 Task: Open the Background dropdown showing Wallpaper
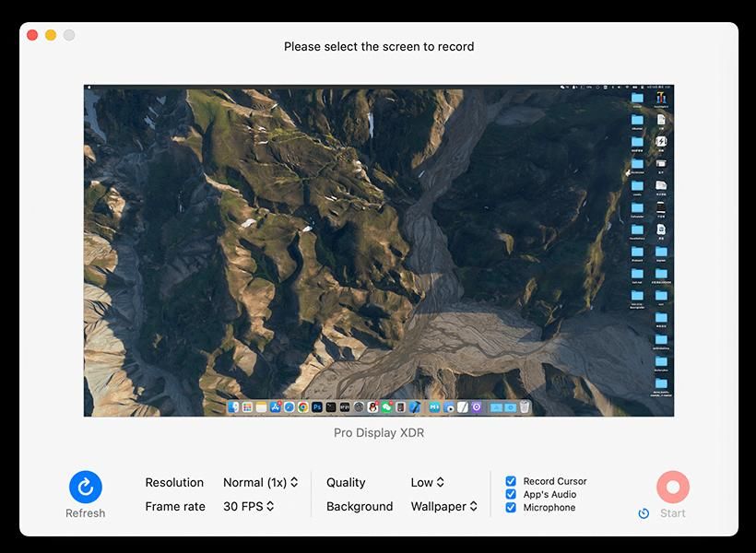[x=444, y=506]
